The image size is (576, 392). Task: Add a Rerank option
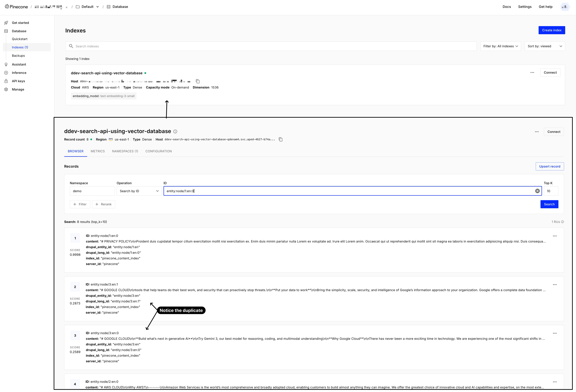pyautogui.click(x=103, y=204)
